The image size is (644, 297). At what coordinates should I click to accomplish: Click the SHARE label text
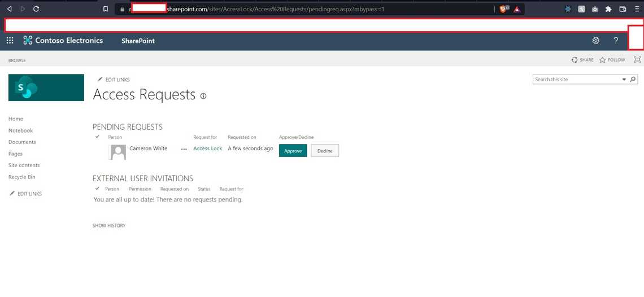coord(586,60)
